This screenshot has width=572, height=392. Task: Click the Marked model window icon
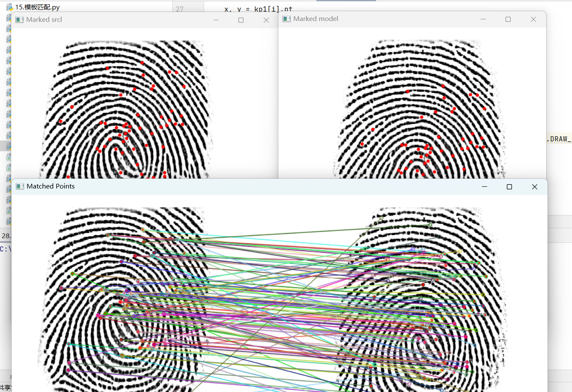pyautogui.click(x=287, y=19)
